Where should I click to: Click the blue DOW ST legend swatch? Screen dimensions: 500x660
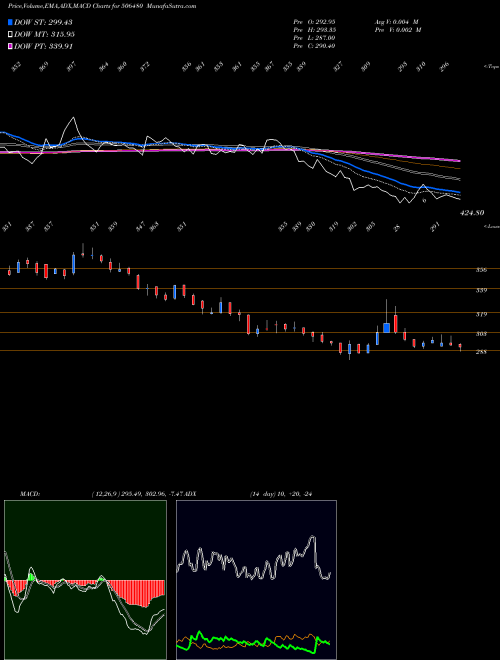(x=10, y=22)
